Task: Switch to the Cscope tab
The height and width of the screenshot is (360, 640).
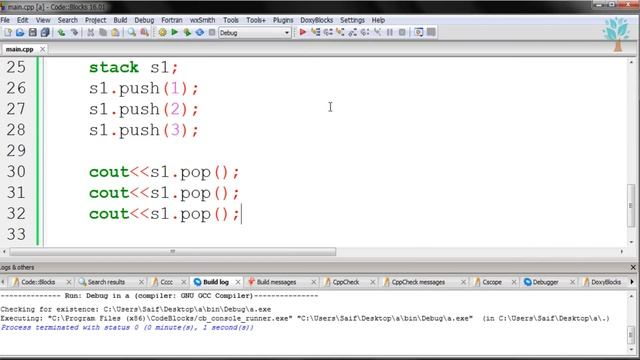Action: coord(492,282)
